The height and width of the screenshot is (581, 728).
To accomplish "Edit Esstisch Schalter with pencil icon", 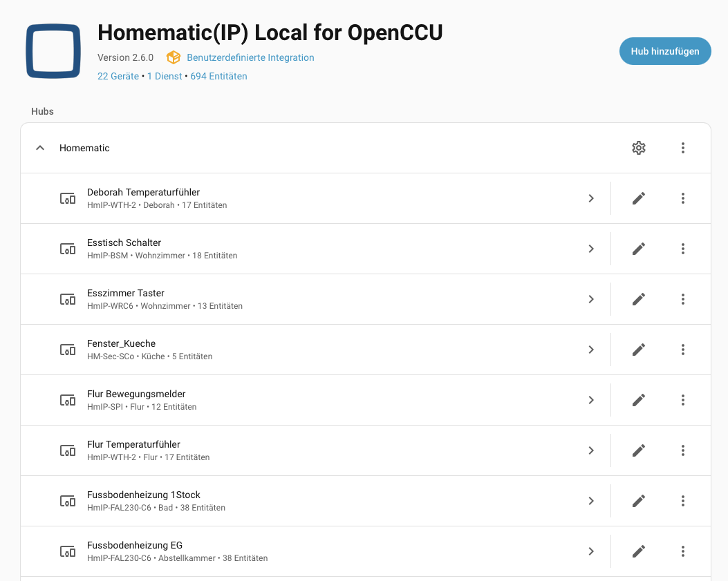I will coord(639,249).
